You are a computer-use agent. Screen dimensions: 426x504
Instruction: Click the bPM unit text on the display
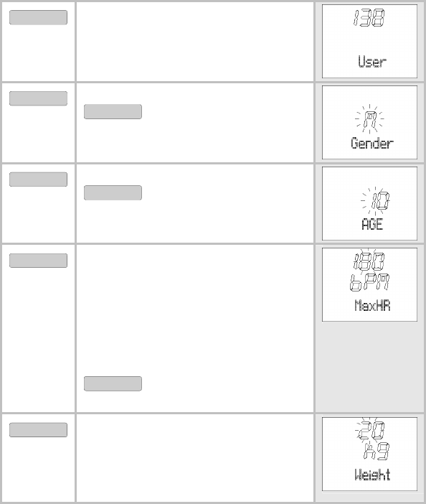pos(370,283)
